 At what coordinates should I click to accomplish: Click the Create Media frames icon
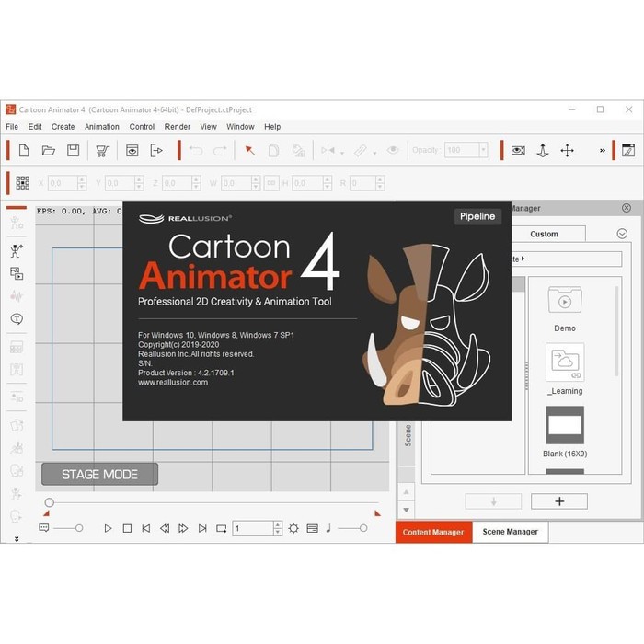(x=17, y=273)
